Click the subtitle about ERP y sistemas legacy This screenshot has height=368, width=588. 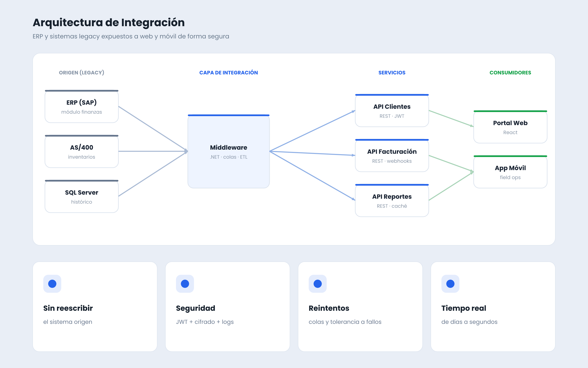point(131,36)
